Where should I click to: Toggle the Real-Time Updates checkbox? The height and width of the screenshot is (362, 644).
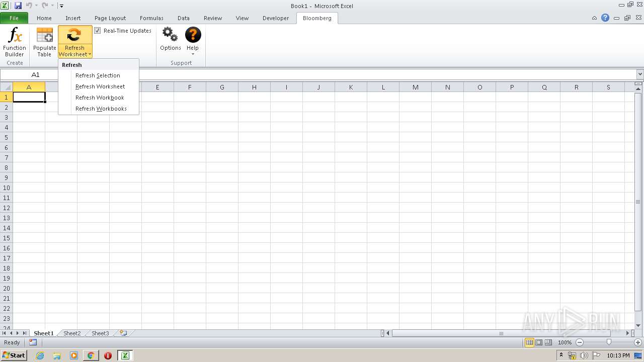pyautogui.click(x=98, y=31)
